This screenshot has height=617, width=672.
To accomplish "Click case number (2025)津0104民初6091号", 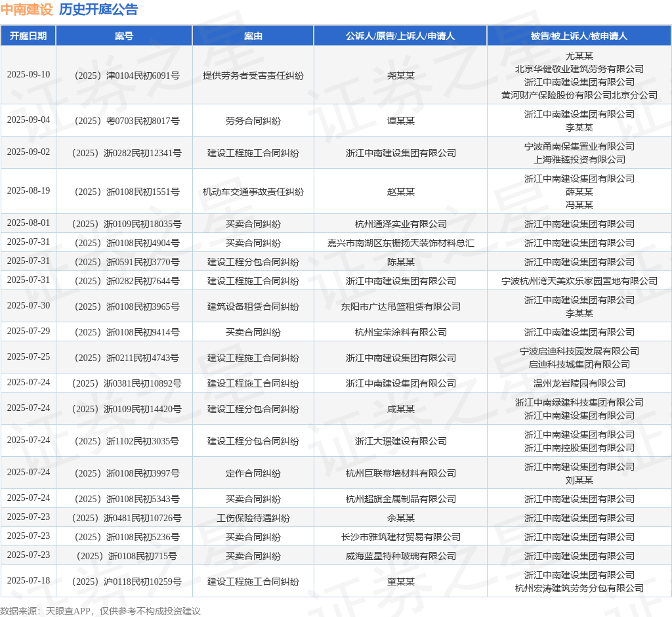I will (127, 75).
